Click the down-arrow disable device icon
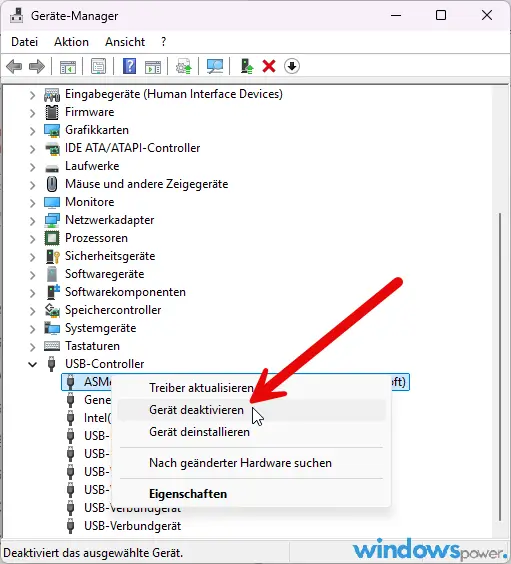This screenshot has height=564, width=511. coord(292,66)
